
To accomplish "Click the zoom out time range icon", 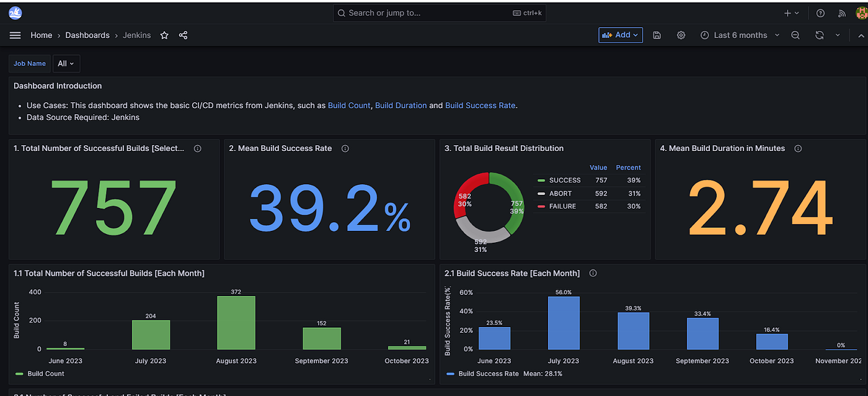I will (x=795, y=35).
